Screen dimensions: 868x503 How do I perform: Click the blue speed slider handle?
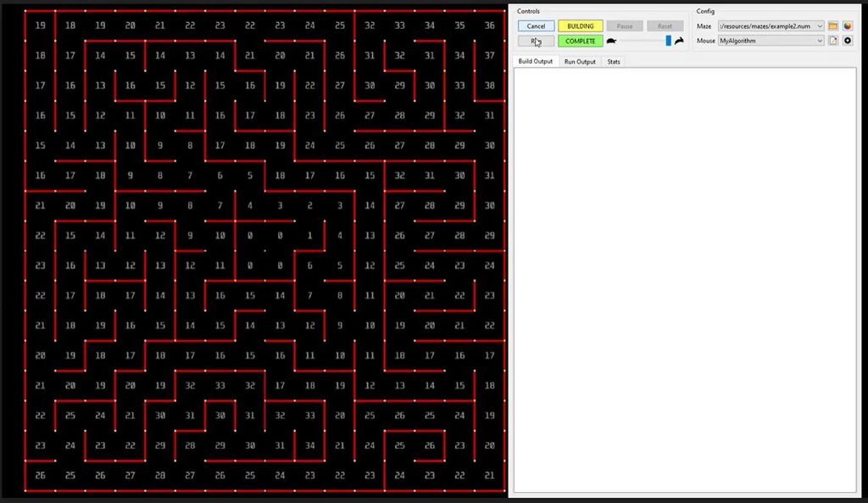pyautogui.click(x=668, y=41)
